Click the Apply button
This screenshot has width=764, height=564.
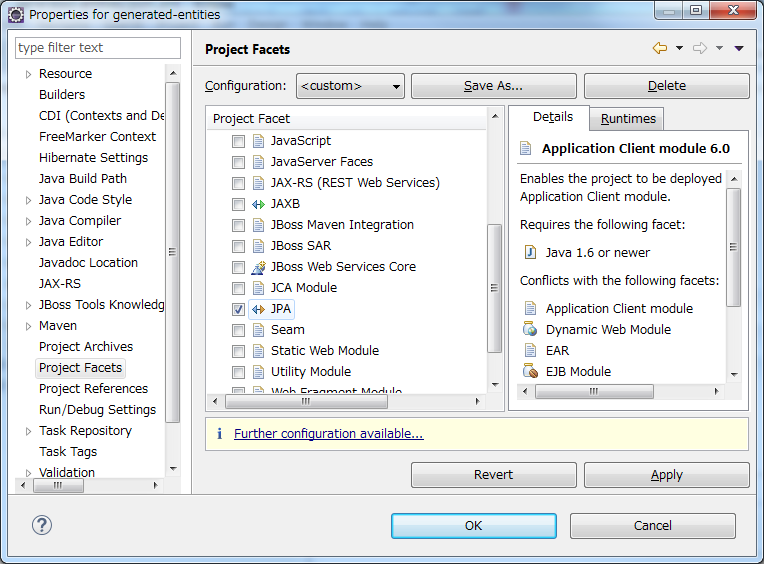(x=667, y=475)
